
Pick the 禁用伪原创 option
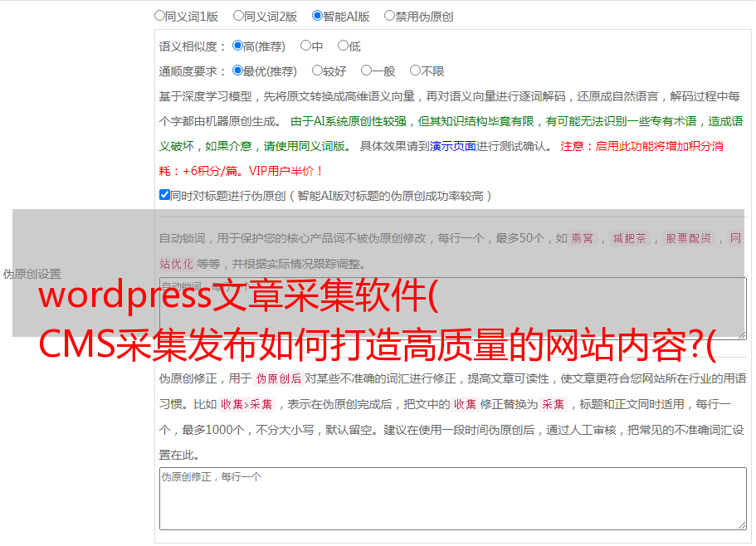(389, 16)
